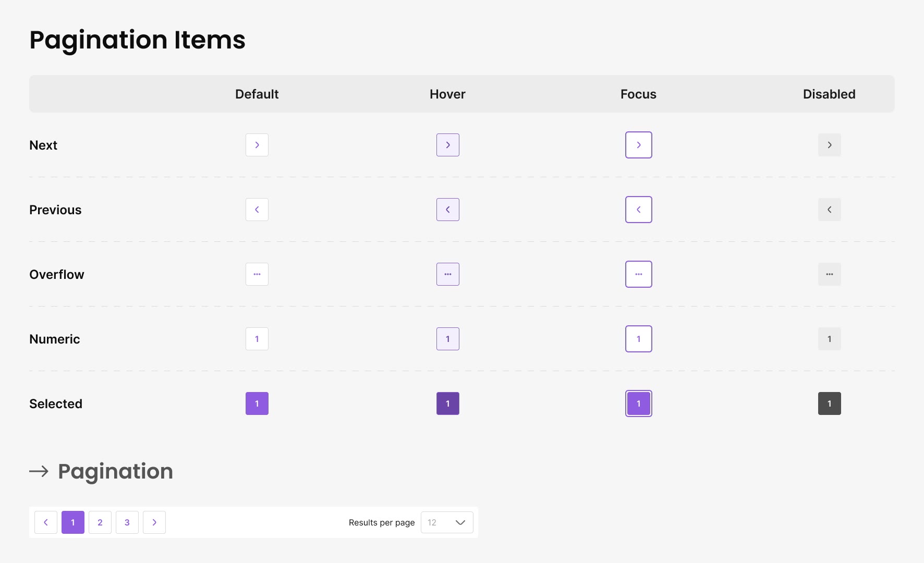Screen dimensions: 924x563
Task: Click the Next chevron in Default column
Action: [257, 145]
